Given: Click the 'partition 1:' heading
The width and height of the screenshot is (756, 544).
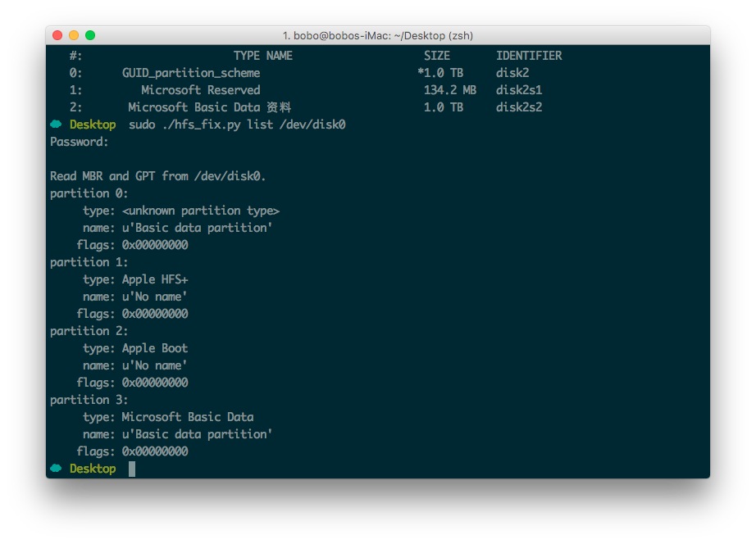Looking at the screenshot, I should point(89,263).
